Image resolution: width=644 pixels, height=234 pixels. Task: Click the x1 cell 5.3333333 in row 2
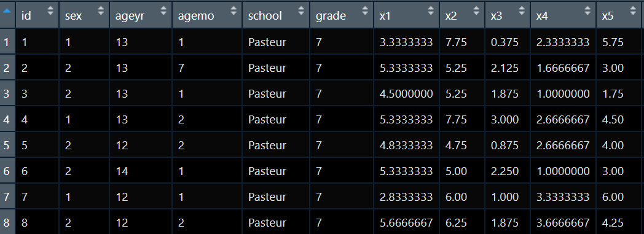(406, 68)
